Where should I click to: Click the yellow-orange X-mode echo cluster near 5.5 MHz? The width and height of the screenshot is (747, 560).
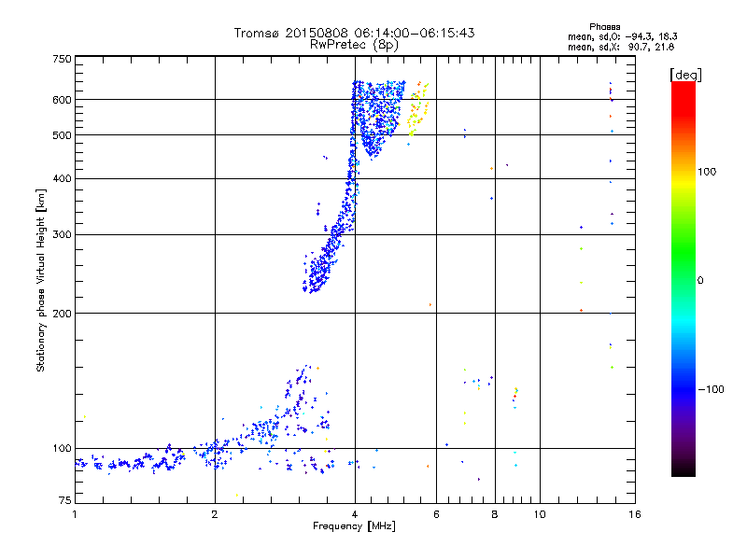[x=417, y=109]
